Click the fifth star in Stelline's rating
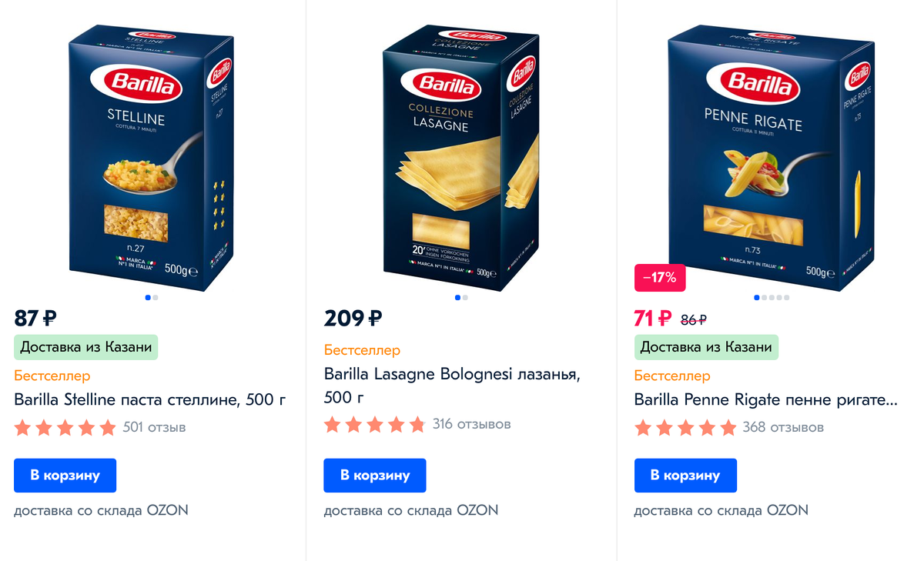 click(107, 426)
